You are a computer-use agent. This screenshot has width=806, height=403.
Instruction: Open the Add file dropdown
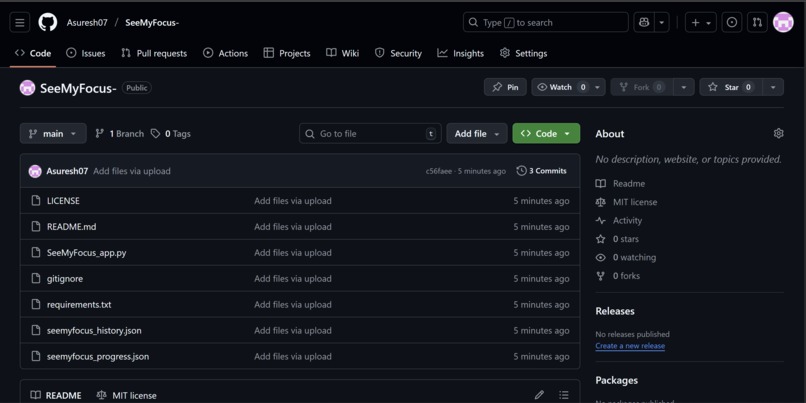pyautogui.click(x=477, y=134)
